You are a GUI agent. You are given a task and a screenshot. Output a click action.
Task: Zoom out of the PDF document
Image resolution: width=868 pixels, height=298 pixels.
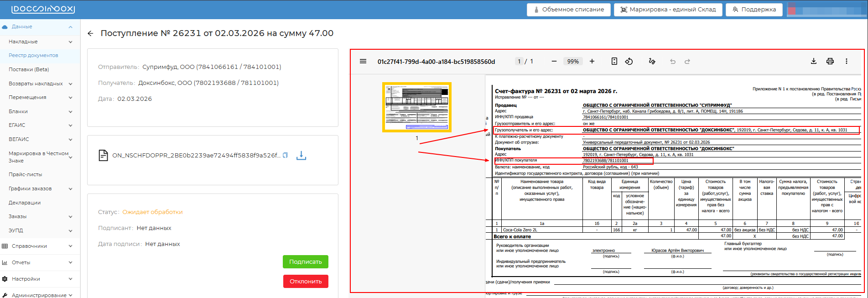(x=554, y=61)
